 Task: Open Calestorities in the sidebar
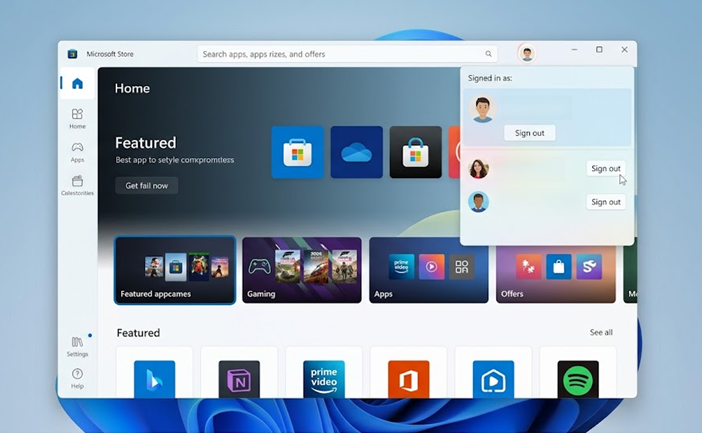77,185
